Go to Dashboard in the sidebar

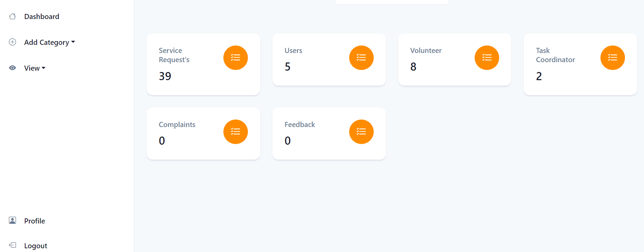[41, 17]
